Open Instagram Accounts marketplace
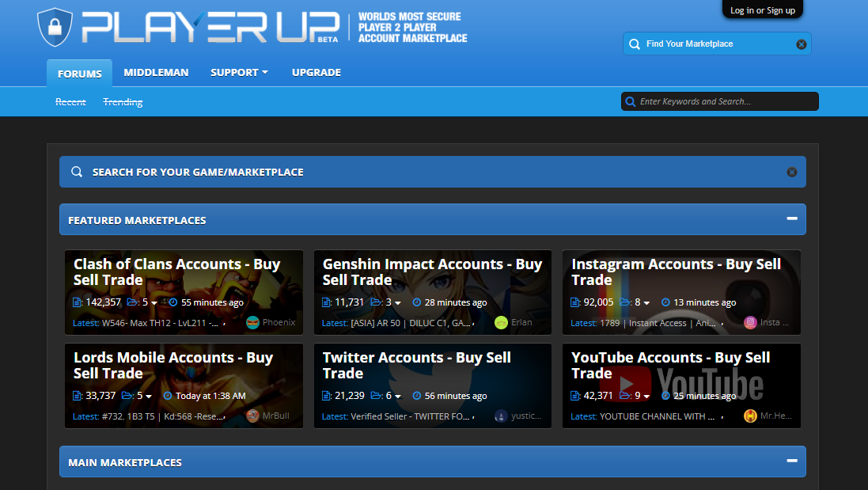The height and width of the screenshot is (490, 868). pyautogui.click(x=676, y=272)
